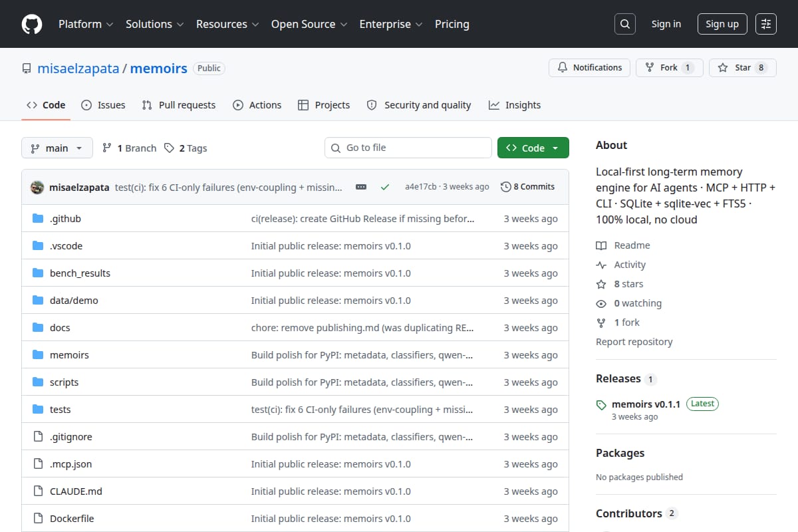The width and height of the screenshot is (798, 532).
Task: Click the .gitignore file icon
Action: click(38, 436)
